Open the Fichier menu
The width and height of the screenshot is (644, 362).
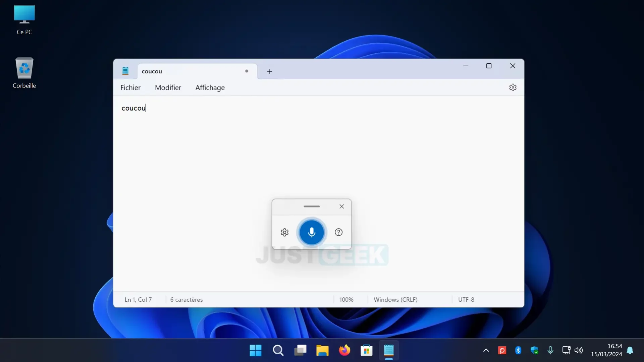pyautogui.click(x=130, y=87)
